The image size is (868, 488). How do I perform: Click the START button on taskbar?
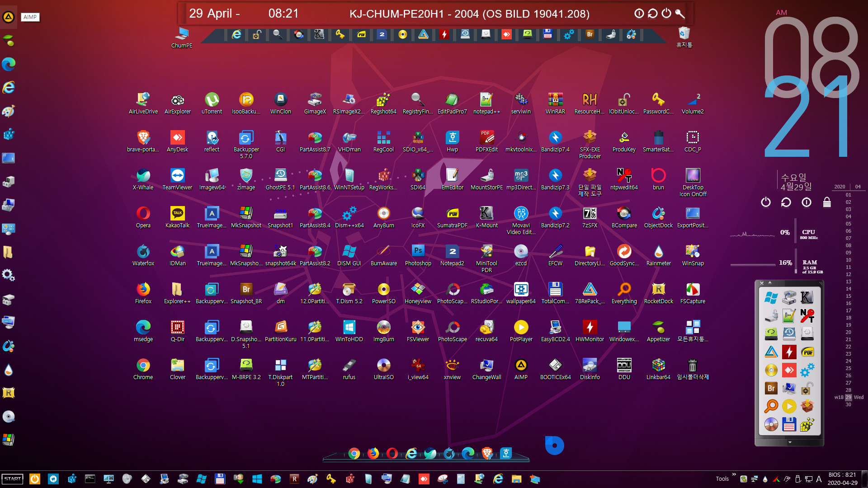(x=13, y=479)
